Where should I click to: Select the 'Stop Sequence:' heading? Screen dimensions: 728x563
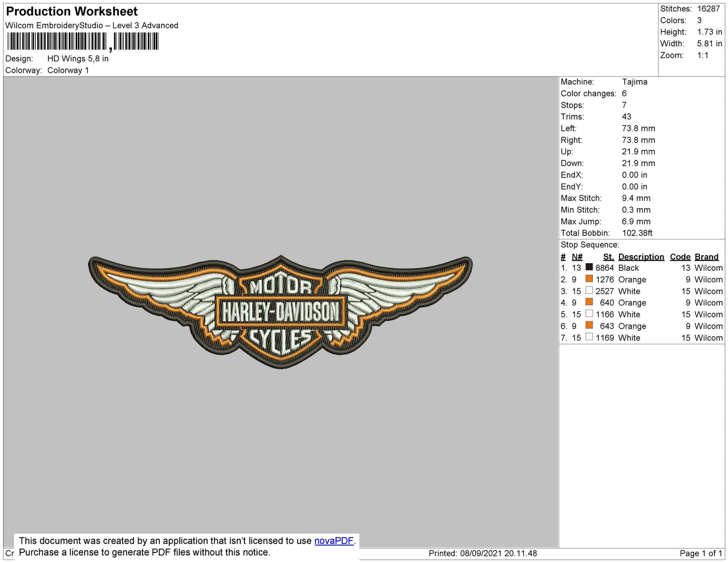click(x=590, y=245)
